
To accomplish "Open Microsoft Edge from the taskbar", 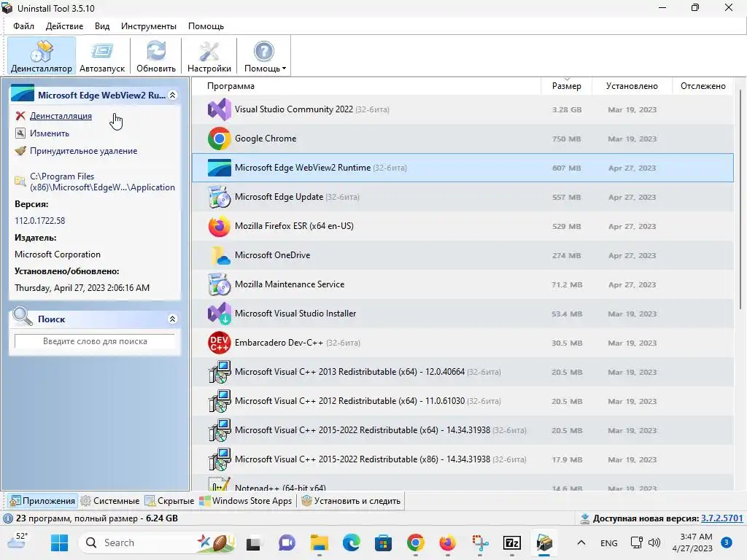I will (351, 542).
